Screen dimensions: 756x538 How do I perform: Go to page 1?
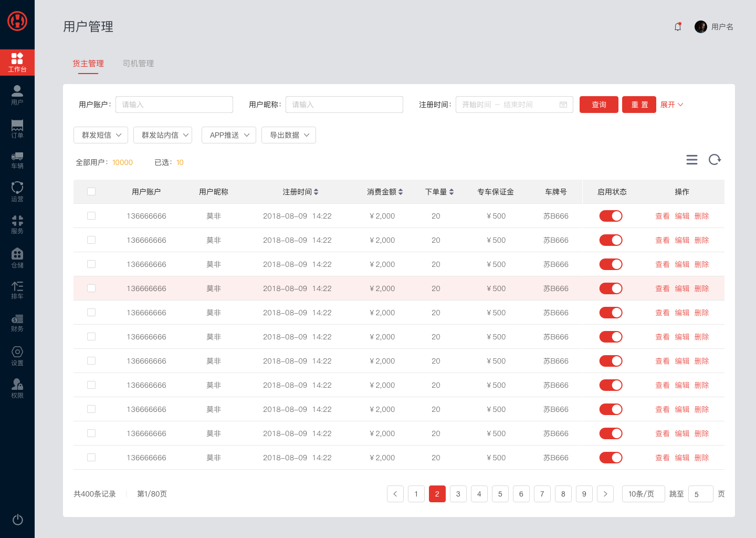coord(416,494)
